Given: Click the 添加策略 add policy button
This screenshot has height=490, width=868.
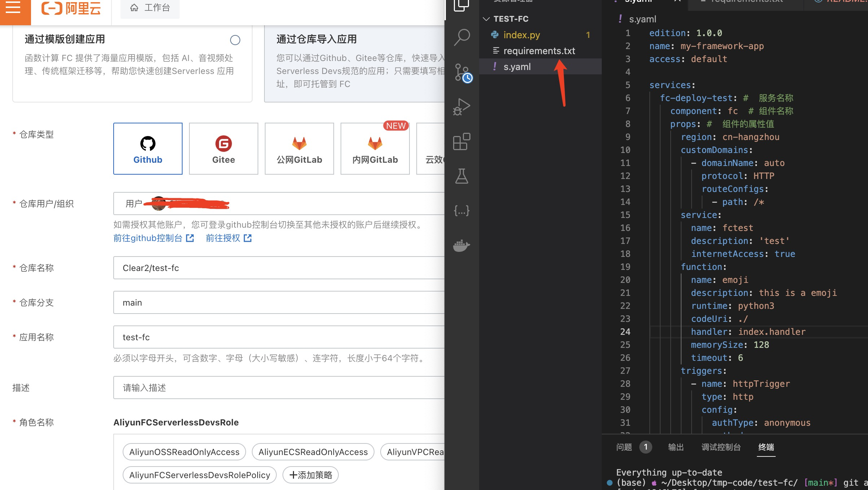Looking at the screenshot, I should (x=311, y=475).
